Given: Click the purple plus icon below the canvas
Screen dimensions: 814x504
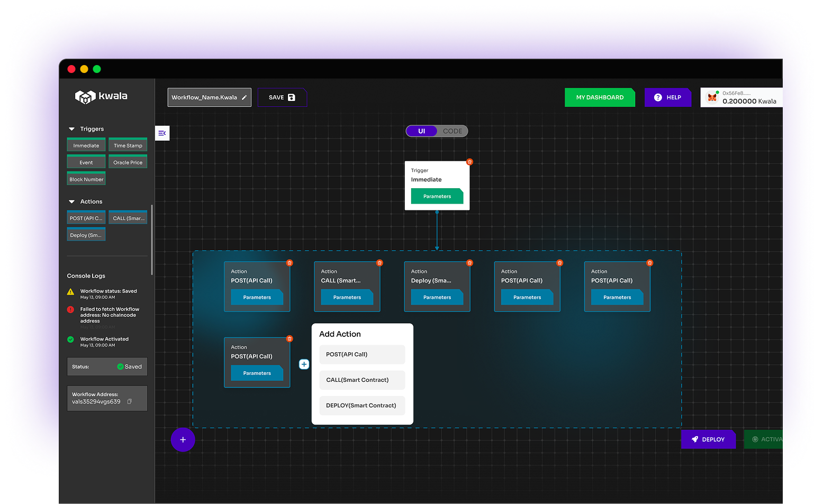Looking at the screenshot, I should [183, 439].
